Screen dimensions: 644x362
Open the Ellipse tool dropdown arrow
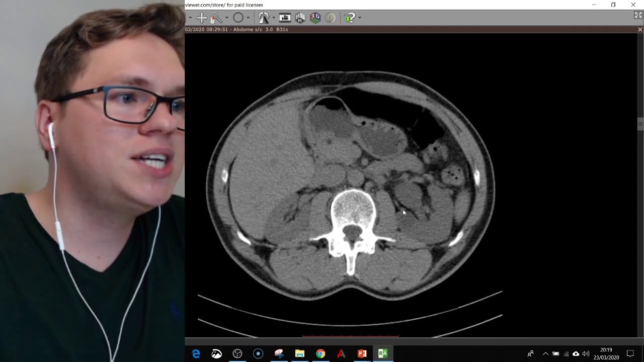(x=248, y=18)
